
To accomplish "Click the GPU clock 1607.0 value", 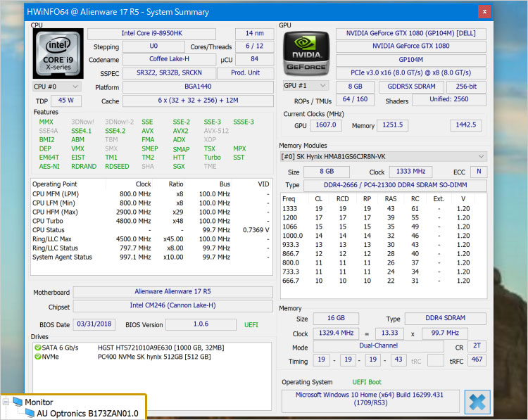I will (326, 125).
